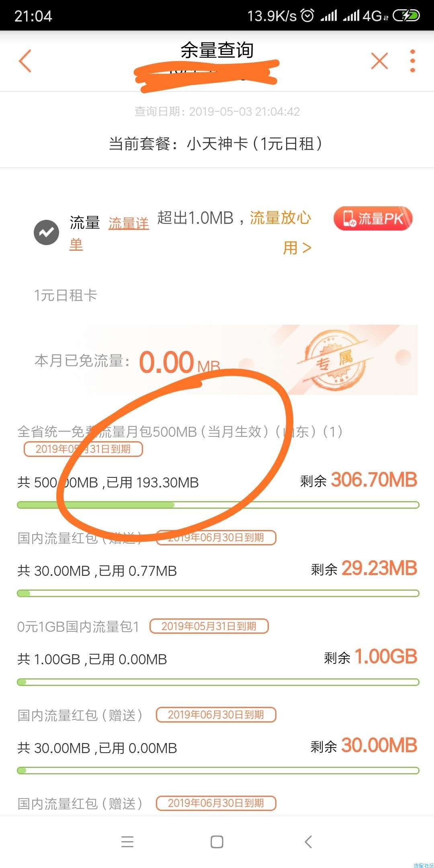
Task: Tap the 1元日租卡 section label
Action: click(x=66, y=295)
